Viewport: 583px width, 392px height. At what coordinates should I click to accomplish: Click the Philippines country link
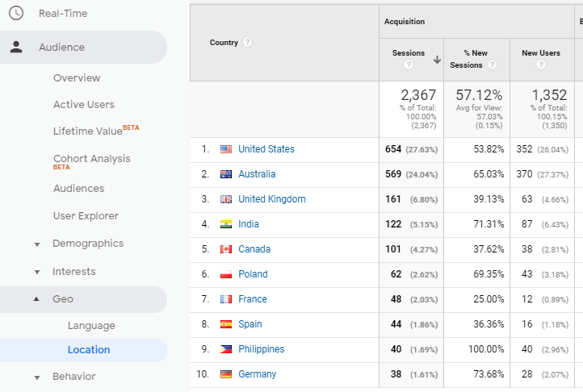pyautogui.click(x=261, y=349)
